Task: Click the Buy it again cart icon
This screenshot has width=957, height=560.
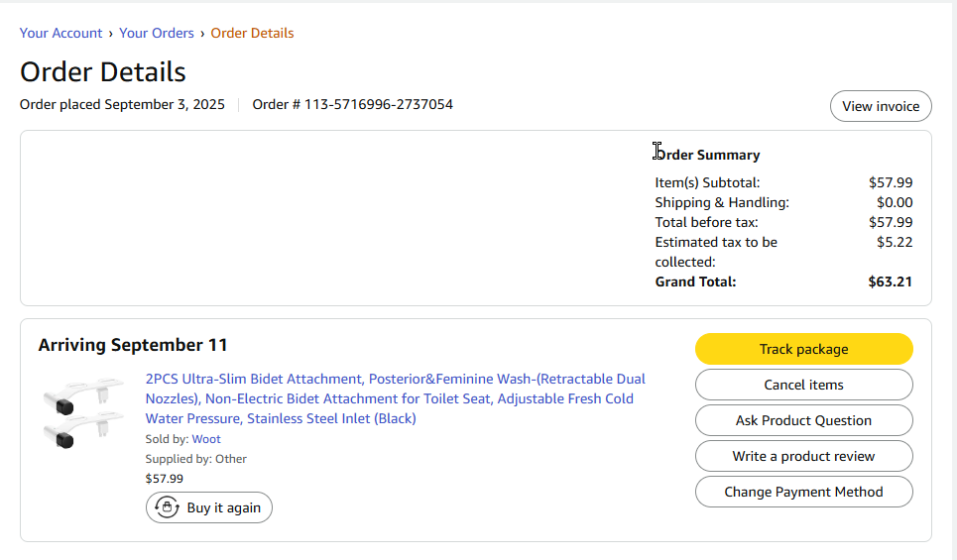Action: [x=167, y=507]
